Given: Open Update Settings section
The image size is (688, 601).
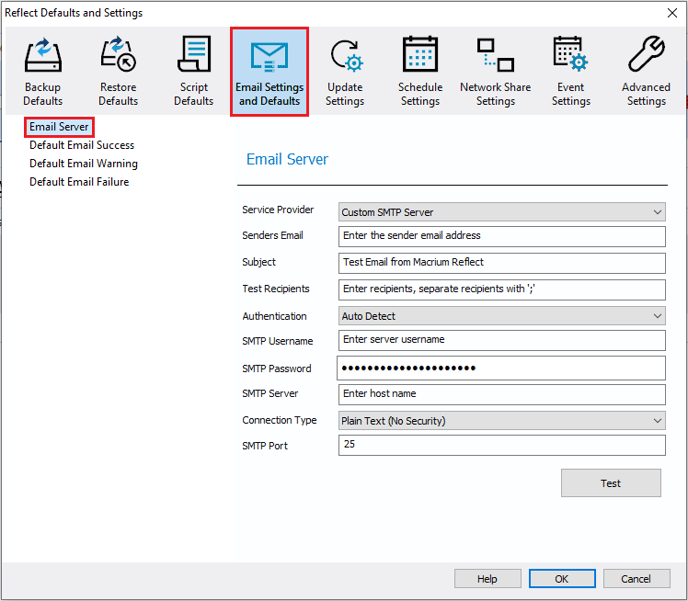Looking at the screenshot, I should [345, 72].
